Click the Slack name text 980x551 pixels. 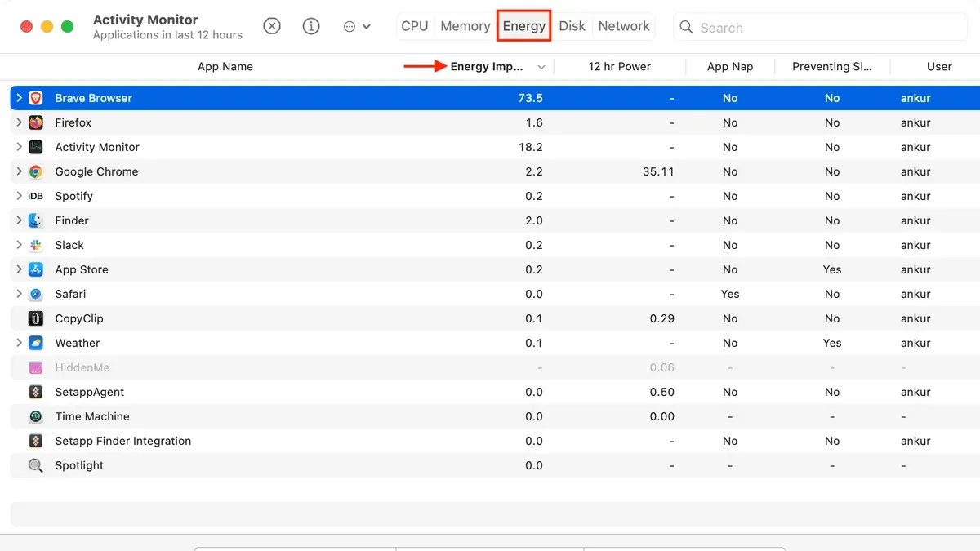pos(69,245)
